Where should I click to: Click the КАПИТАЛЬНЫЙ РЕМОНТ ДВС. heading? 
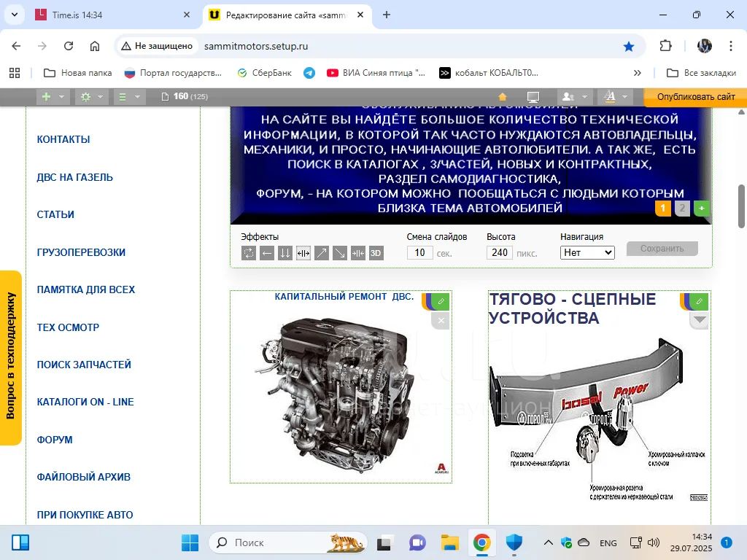[344, 296]
